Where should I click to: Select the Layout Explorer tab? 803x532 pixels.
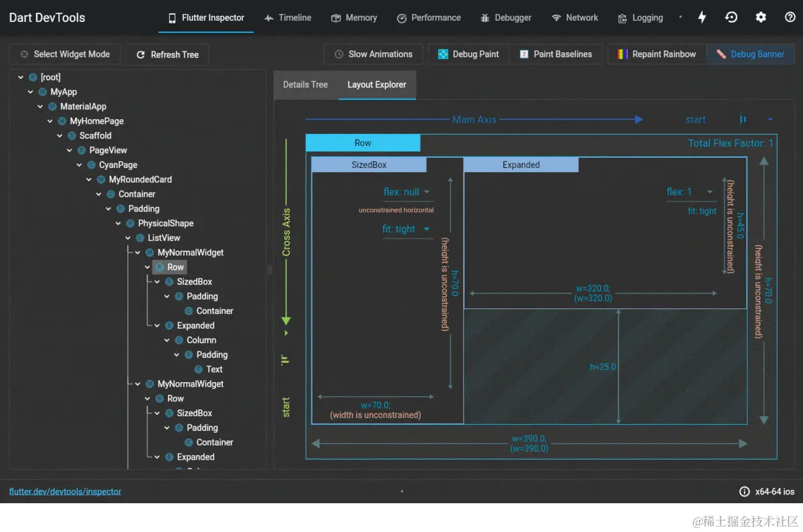[x=377, y=85]
